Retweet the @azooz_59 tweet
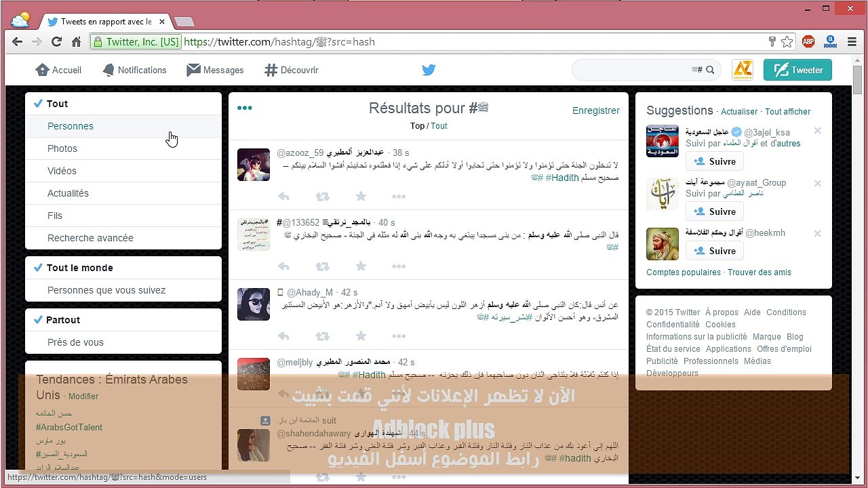The image size is (868, 488). 322,197
